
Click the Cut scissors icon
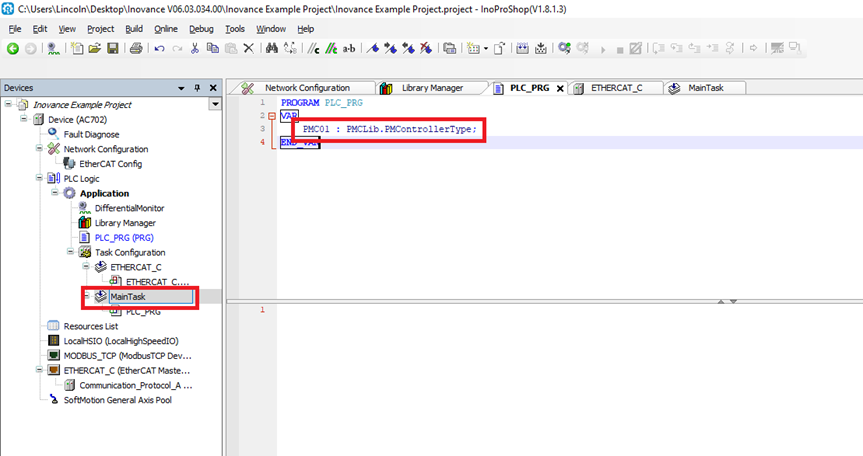tap(195, 48)
